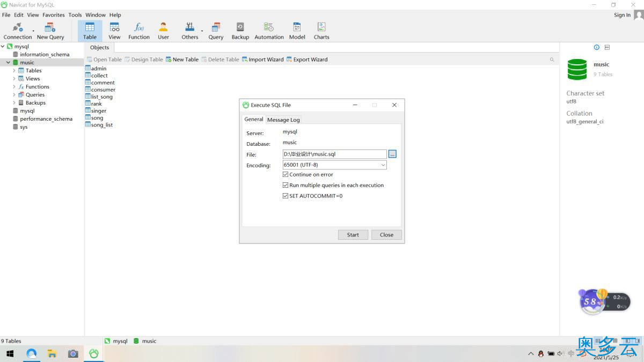Toggle Run multiple queries in each execution

click(x=286, y=185)
